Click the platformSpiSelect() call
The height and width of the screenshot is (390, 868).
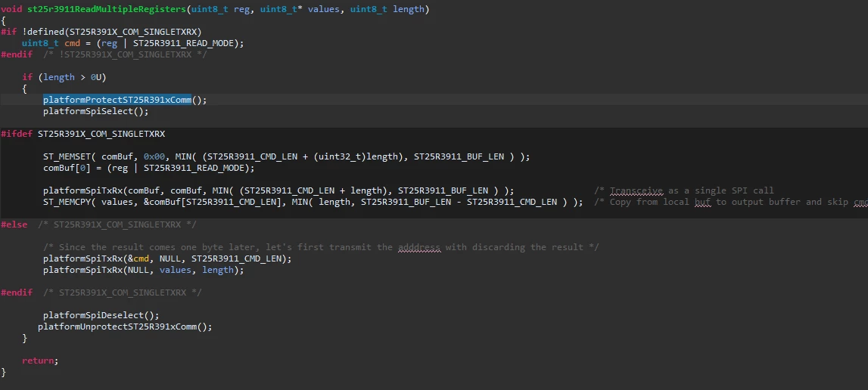pyautogui.click(x=96, y=111)
